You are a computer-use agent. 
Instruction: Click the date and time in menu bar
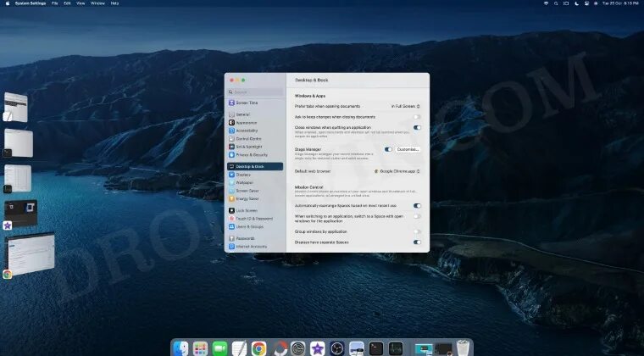pyautogui.click(x=620, y=3)
